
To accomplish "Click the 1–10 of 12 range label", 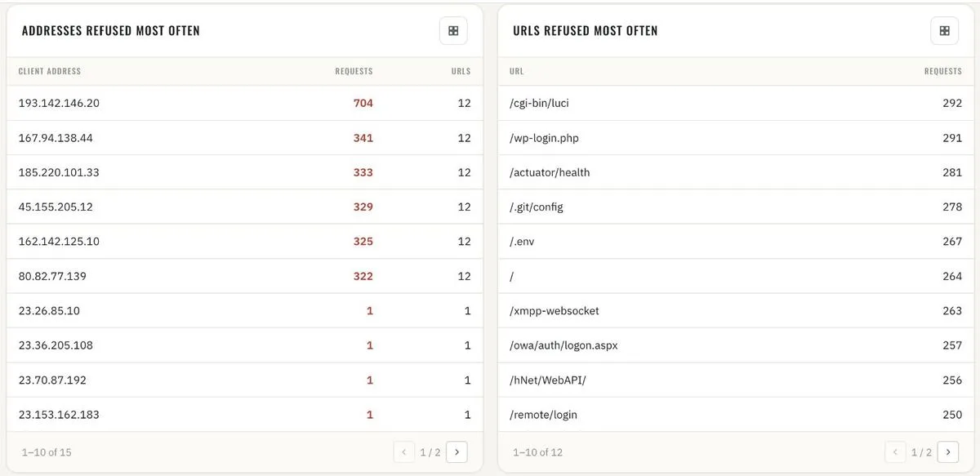I will pyautogui.click(x=537, y=452).
